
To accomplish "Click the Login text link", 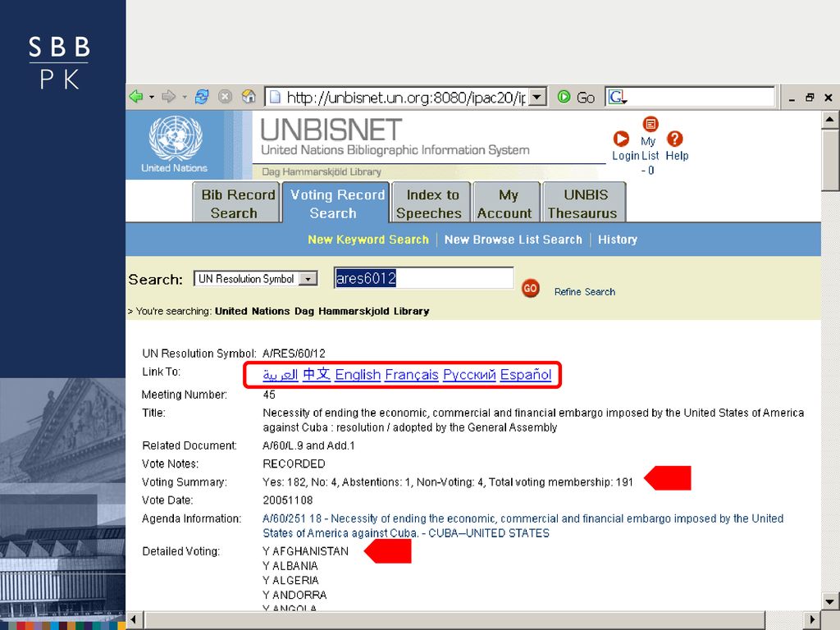I will 626,155.
